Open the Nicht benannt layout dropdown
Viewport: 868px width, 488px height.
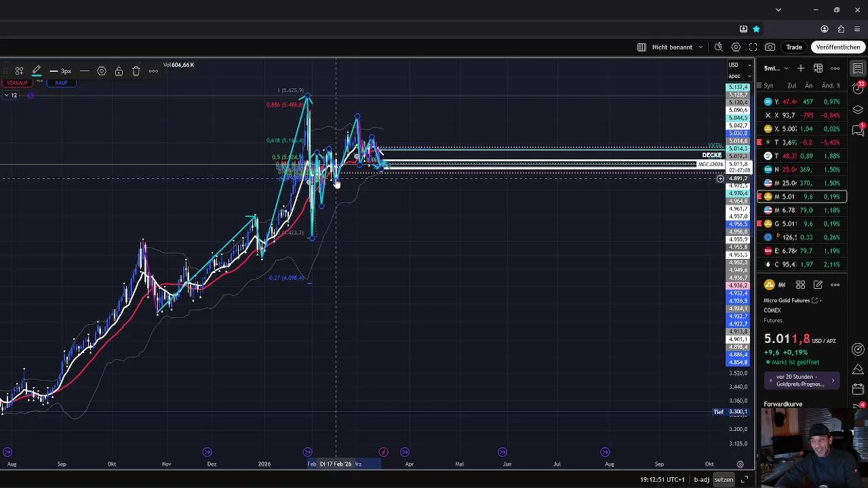coord(677,47)
